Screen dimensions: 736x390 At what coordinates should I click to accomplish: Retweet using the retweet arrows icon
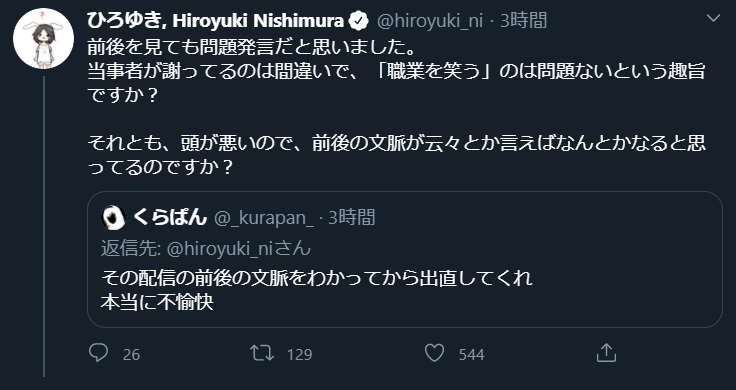[262, 353]
